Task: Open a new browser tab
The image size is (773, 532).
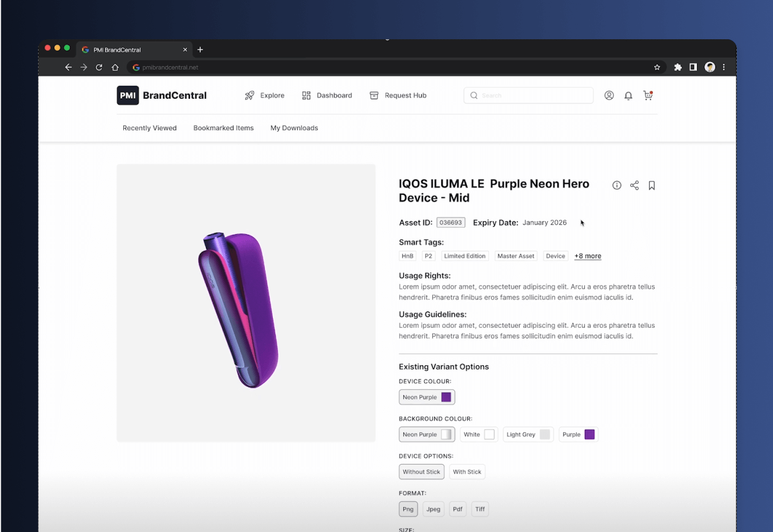Action: click(x=200, y=50)
